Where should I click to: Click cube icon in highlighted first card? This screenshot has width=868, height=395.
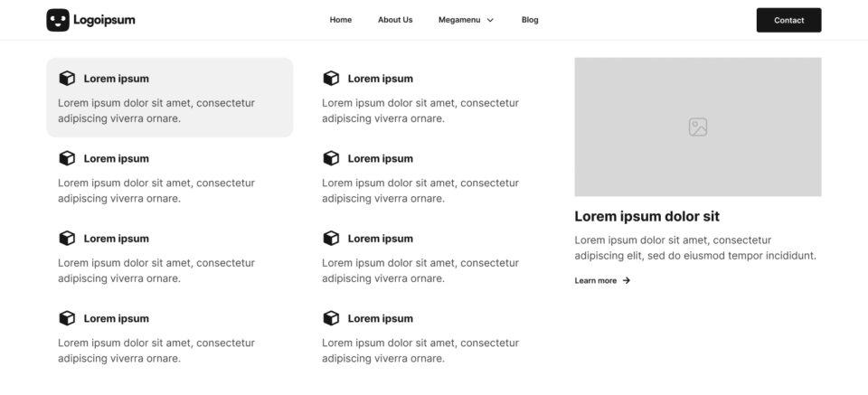coord(67,79)
